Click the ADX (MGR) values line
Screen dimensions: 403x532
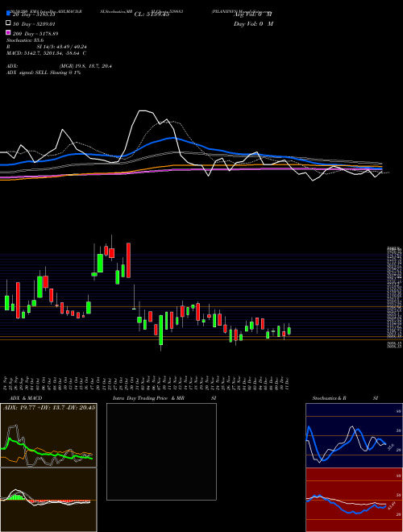point(59,66)
